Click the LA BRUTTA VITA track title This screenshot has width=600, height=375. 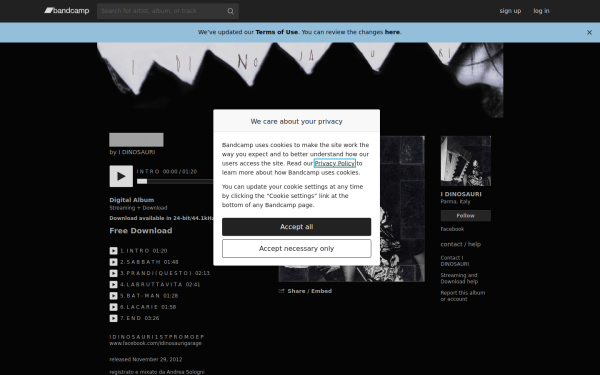(x=155, y=284)
